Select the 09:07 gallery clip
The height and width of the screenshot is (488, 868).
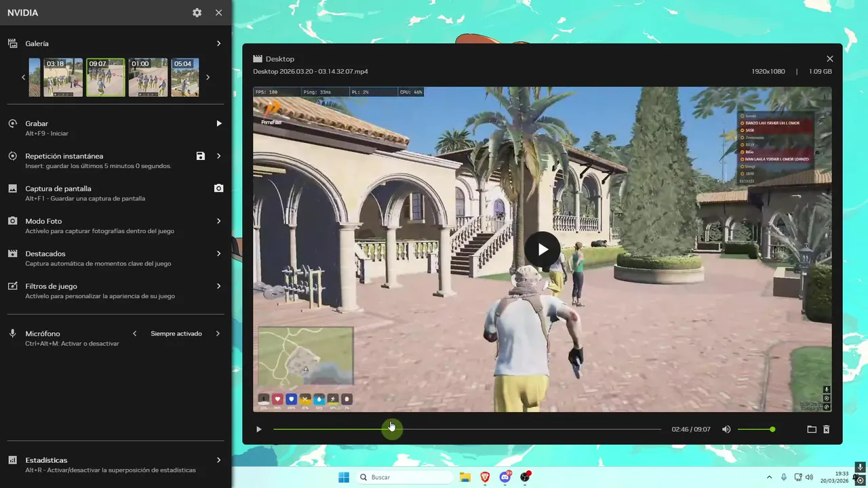coord(106,77)
